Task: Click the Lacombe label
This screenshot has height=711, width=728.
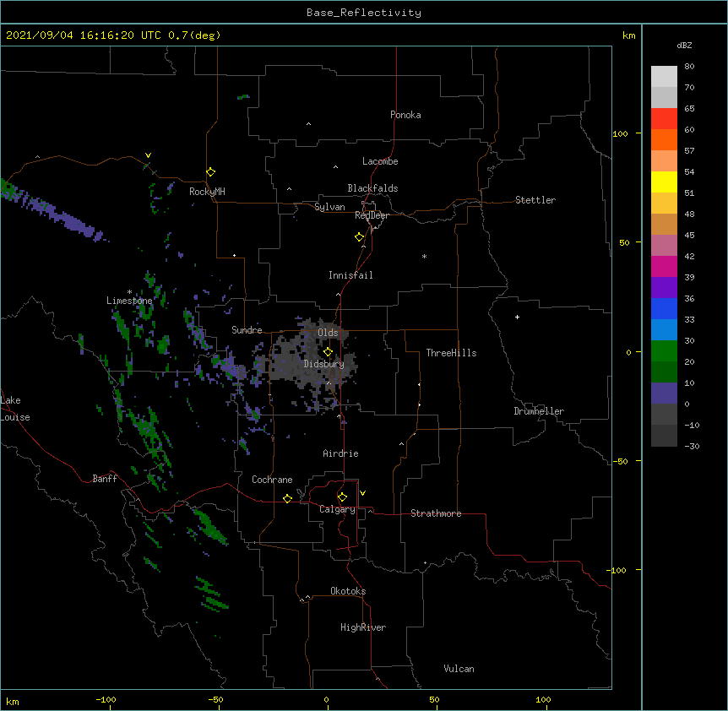Action: 380,161
